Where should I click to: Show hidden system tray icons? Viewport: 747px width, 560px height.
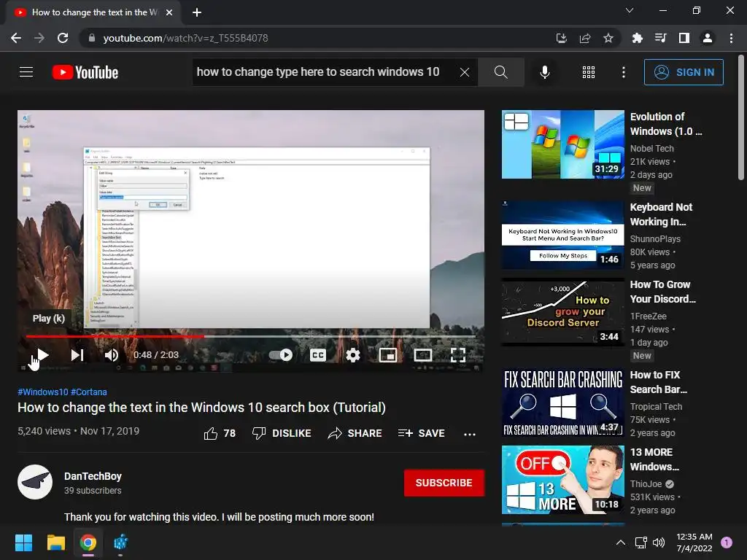(620, 542)
